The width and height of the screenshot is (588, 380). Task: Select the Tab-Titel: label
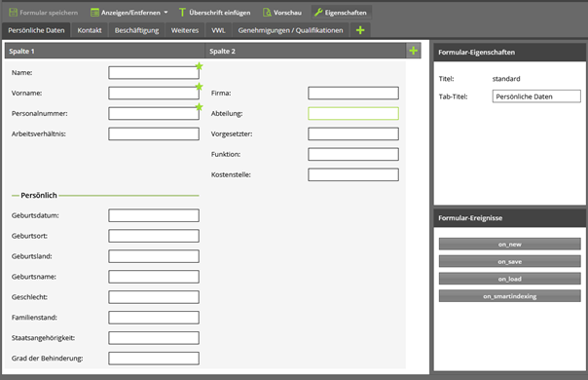454,96
